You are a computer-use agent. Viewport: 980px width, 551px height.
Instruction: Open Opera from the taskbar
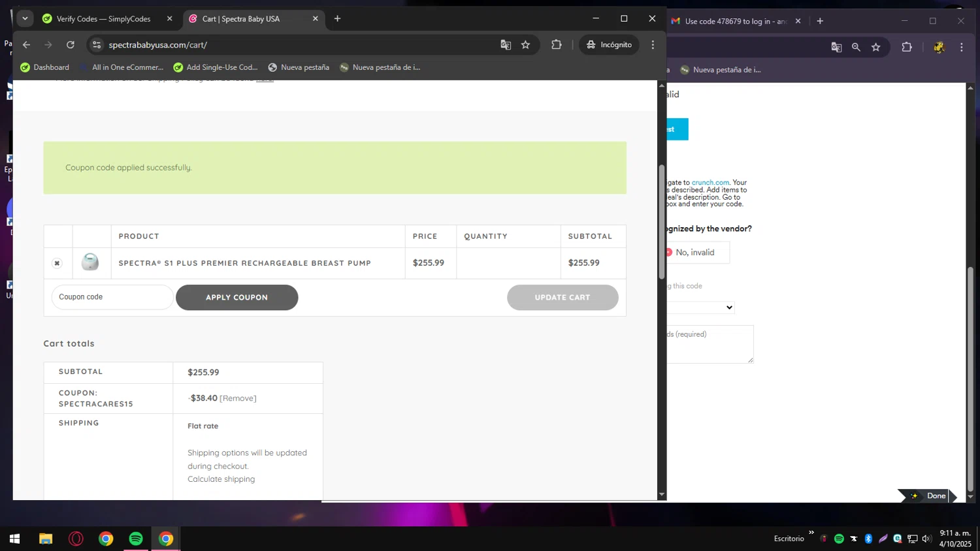pos(76,539)
